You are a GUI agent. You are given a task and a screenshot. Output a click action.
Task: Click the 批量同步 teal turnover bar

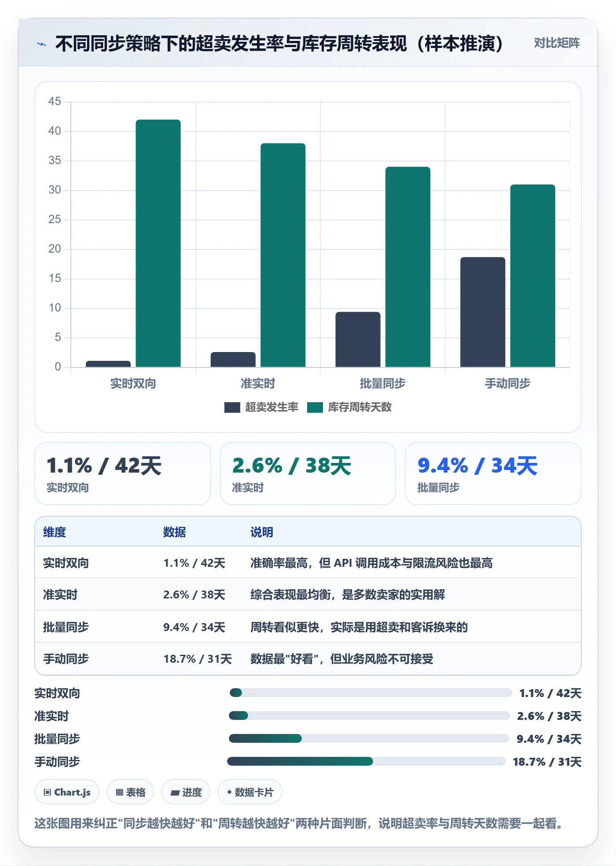[x=408, y=267]
